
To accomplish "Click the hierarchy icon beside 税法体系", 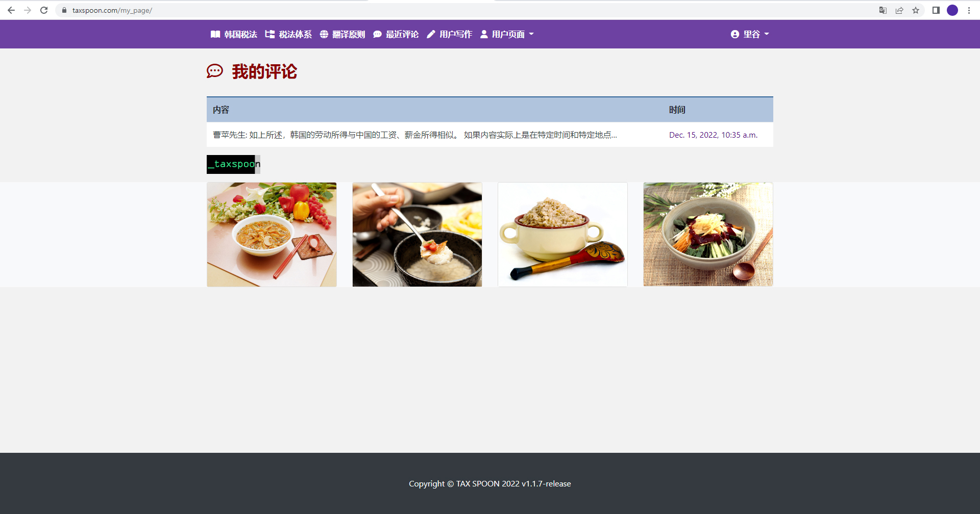I will click(x=270, y=34).
